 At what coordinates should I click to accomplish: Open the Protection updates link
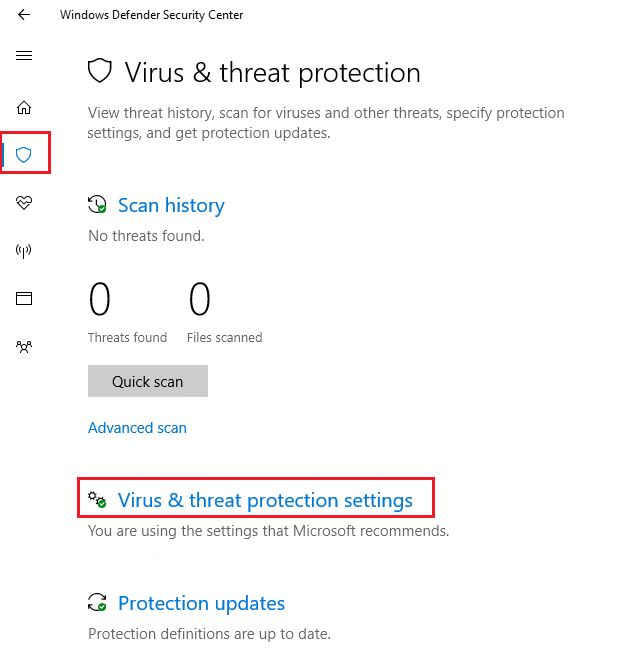tap(201, 603)
